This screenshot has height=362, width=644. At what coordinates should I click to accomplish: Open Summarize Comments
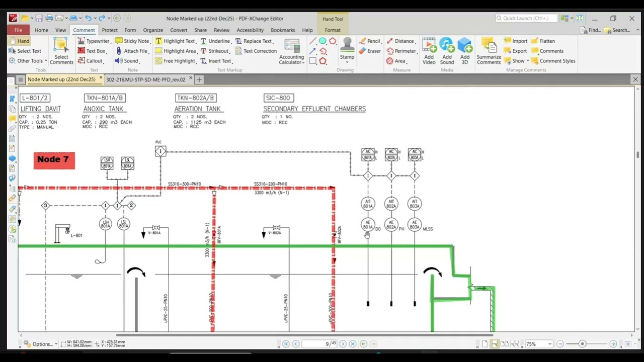pyautogui.click(x=489, y=51)
